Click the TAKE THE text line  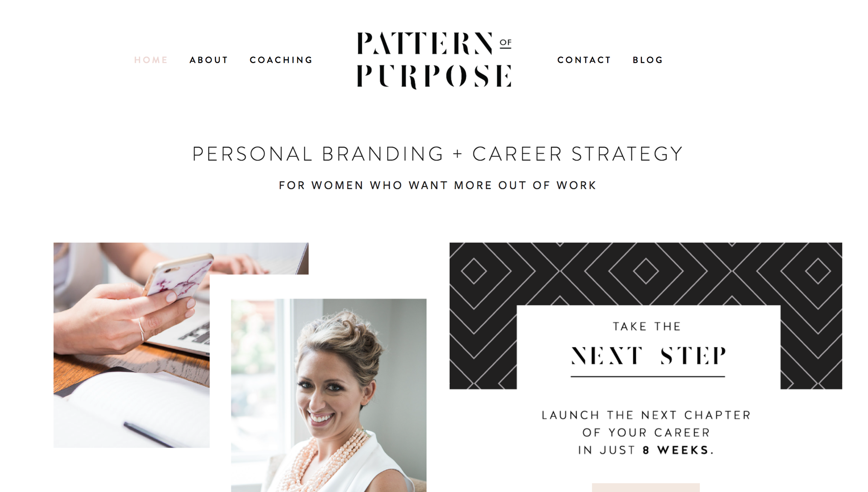(x=646, y=326)
